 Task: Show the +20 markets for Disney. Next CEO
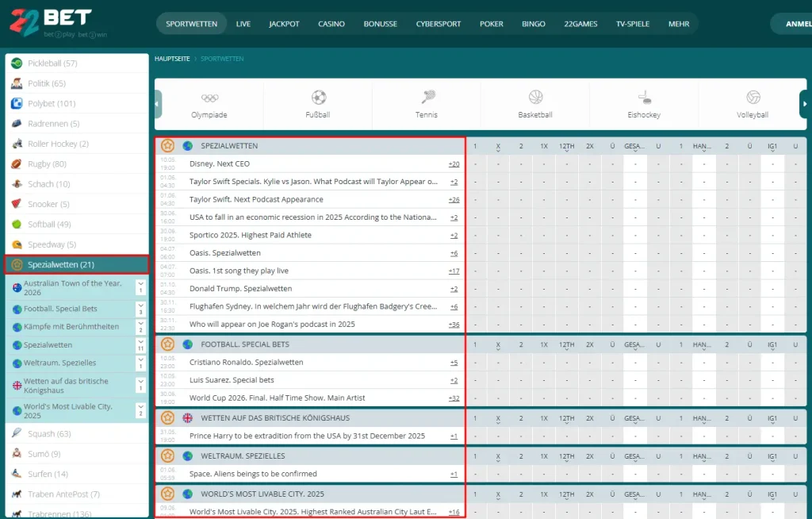454,164
